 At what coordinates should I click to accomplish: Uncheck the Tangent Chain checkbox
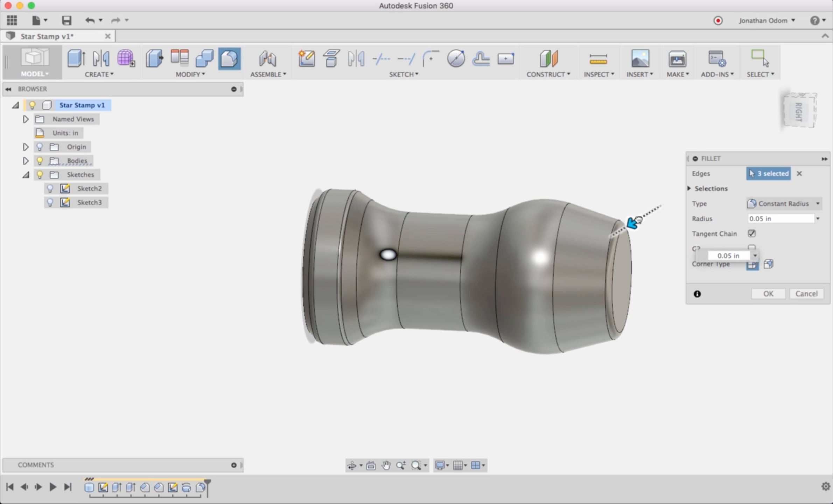[x=751, y=233]
